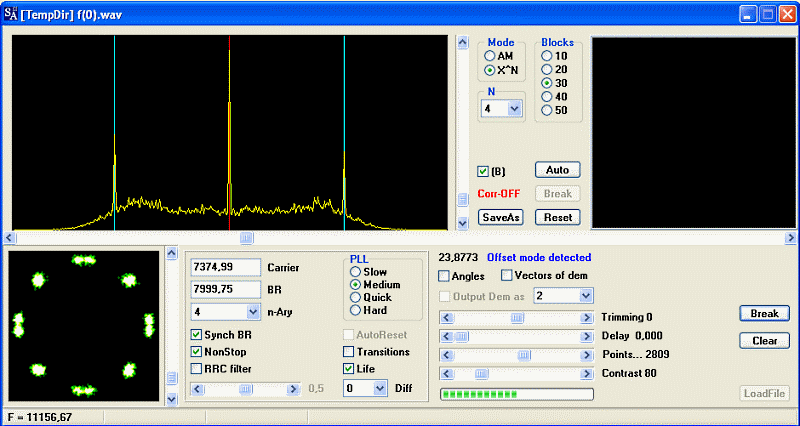Click left arrow of Contrast slider

[x=446, y=374]
